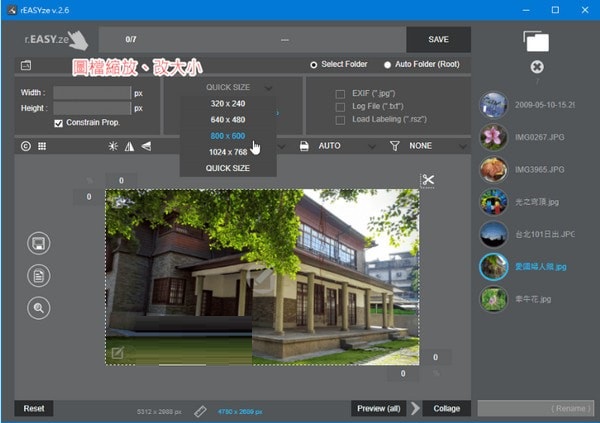Click the main house preview image
Viewport: 600px width, 423px height.
(262, 277)
